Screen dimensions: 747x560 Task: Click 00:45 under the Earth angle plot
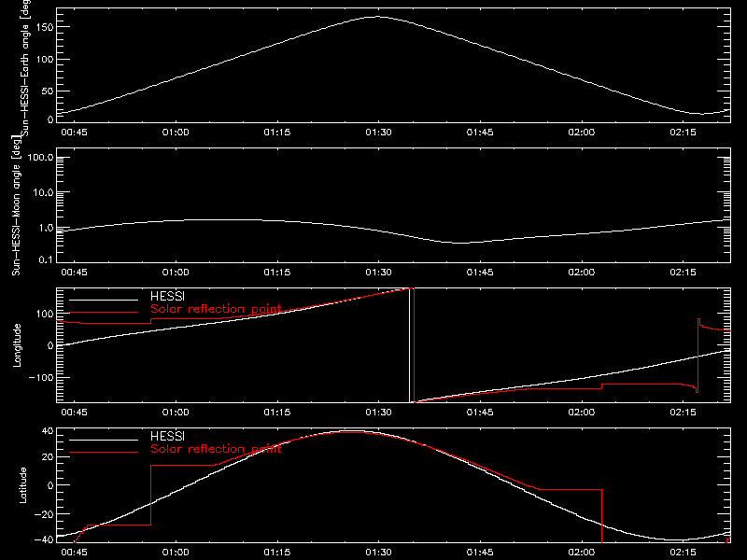click(75, 133)
